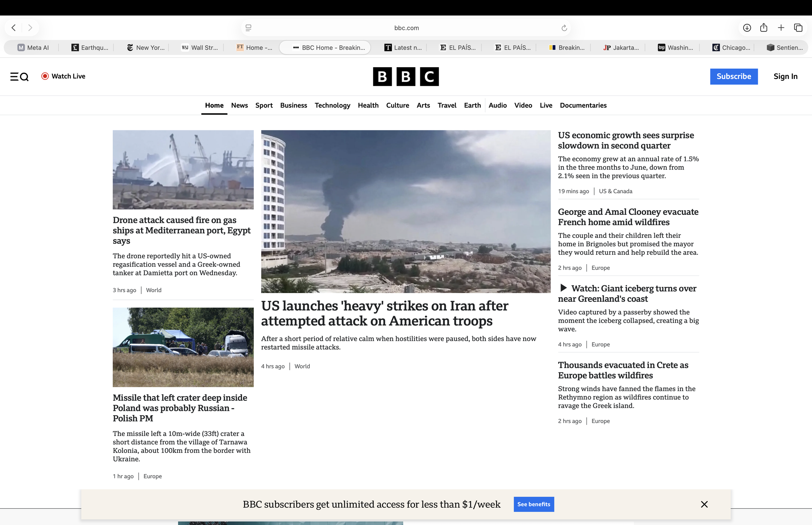This screenshot has width=812, height=525.
Task: Open the US economic growth slowdown headline
Action: point(626,140)
